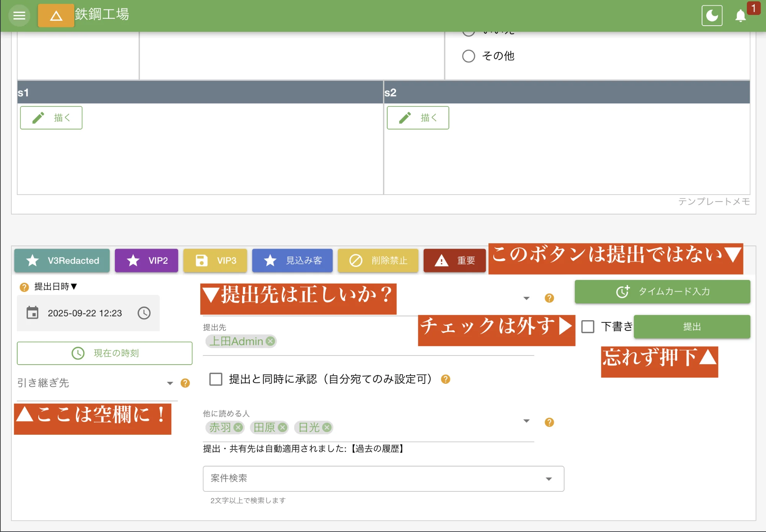Check the 下書き draft checkbox
Image resolution: width=766 pixels, height=532 pixels.
click(588, 327)
